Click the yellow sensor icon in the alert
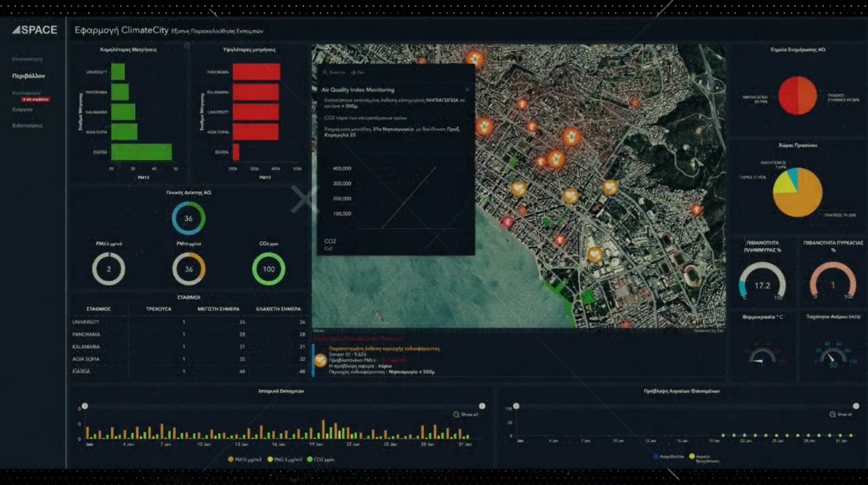 tap(321, 361)
